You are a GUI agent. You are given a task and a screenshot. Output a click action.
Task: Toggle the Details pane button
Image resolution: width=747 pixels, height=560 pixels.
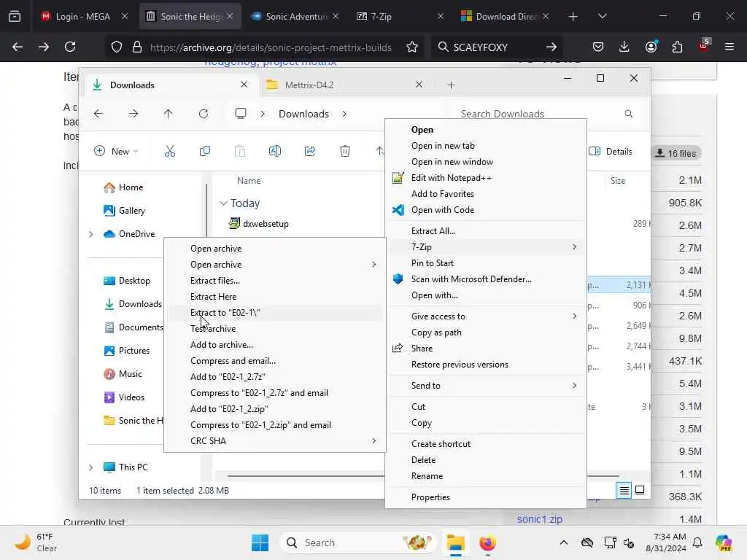[611, 152]
